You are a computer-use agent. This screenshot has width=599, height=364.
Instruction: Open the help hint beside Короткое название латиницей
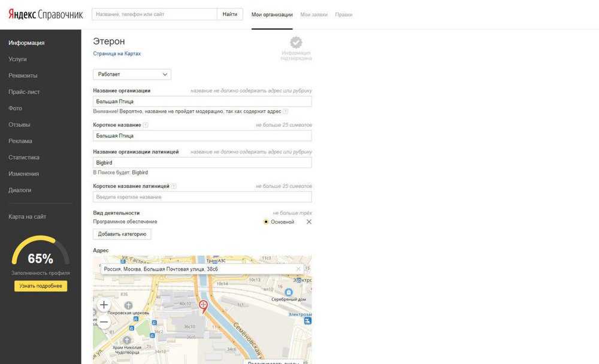point(174,186)
